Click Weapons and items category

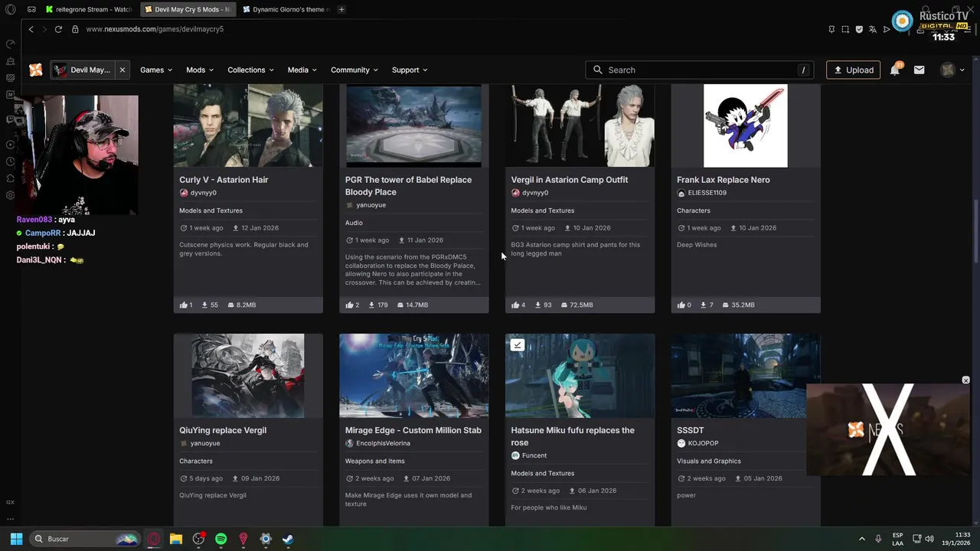(375, 461)
